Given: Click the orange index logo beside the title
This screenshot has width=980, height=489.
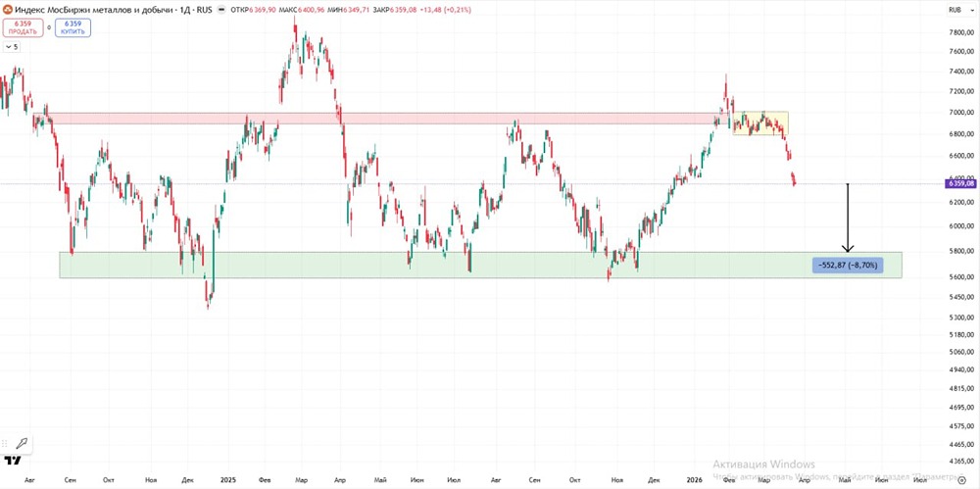Looking at the screenshot, I should (8, 10).
